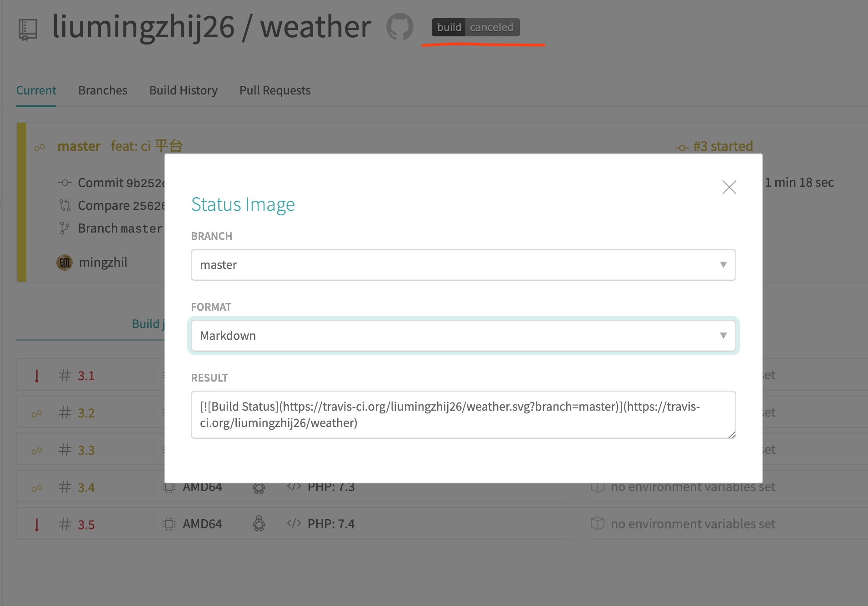Click the running status icon next to master
868x606 pixels.
coord(40,147)
